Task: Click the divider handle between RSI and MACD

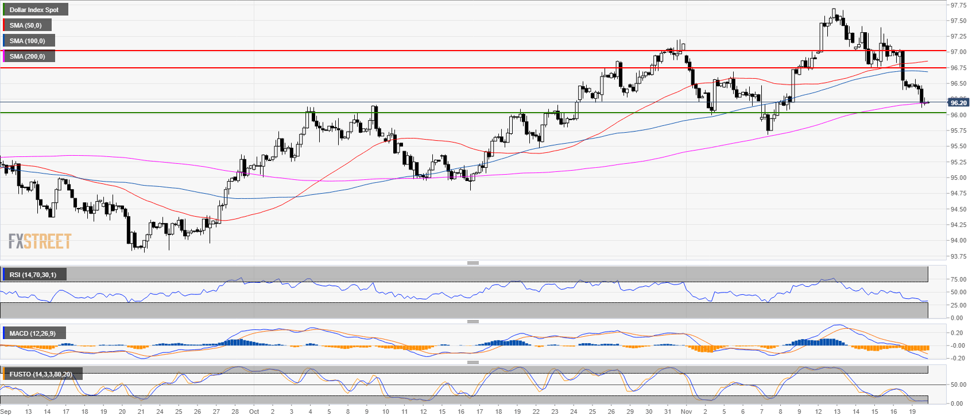Action: coord(472,321)
